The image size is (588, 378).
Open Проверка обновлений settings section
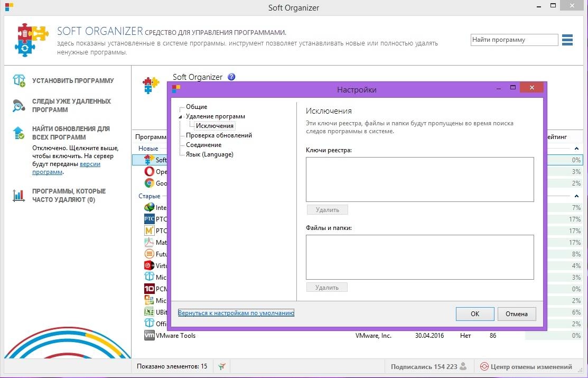coord(219,135)
